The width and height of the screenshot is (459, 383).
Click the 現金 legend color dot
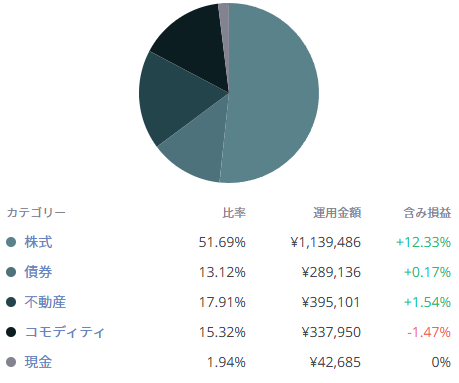[11, 362]
